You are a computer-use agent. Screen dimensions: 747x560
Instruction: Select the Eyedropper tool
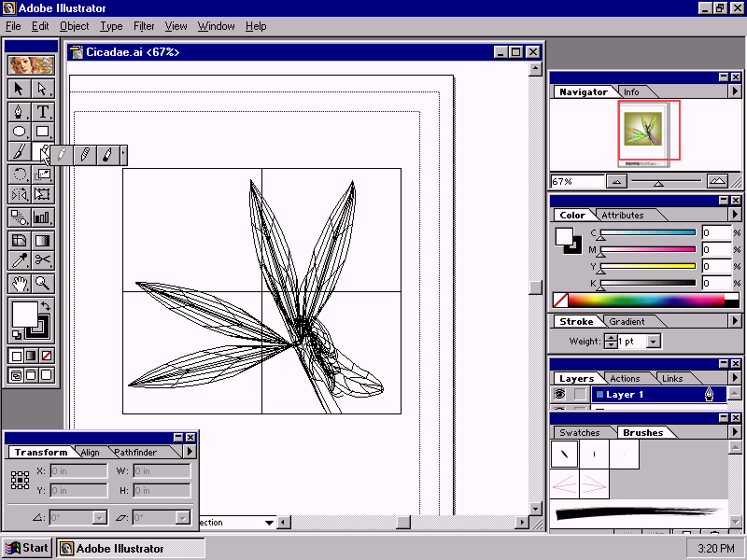[20, 260]
